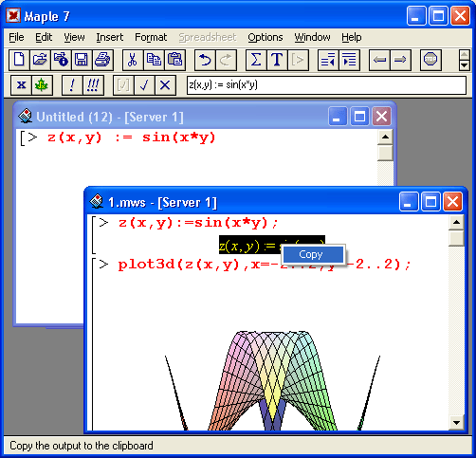This screenshot has height=458, width=476.
Task: Create a new worksheet with toolbar icon
Action: 19,60
